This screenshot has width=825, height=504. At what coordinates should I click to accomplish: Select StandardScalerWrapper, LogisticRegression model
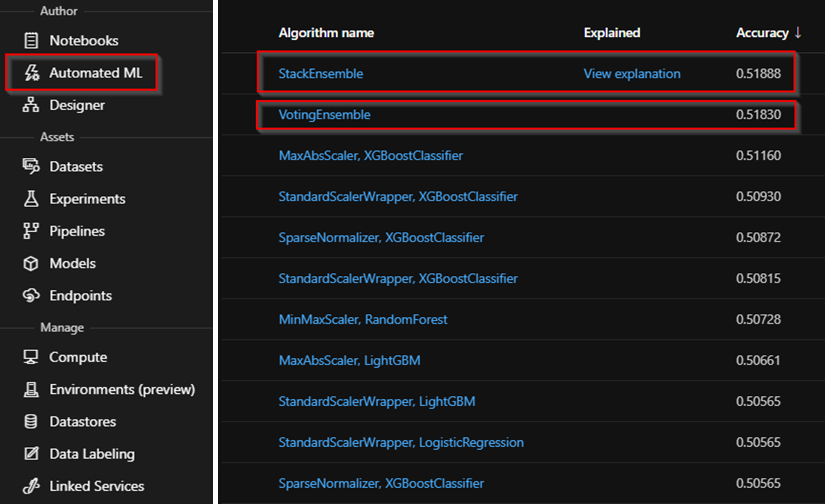coord(401,442)
